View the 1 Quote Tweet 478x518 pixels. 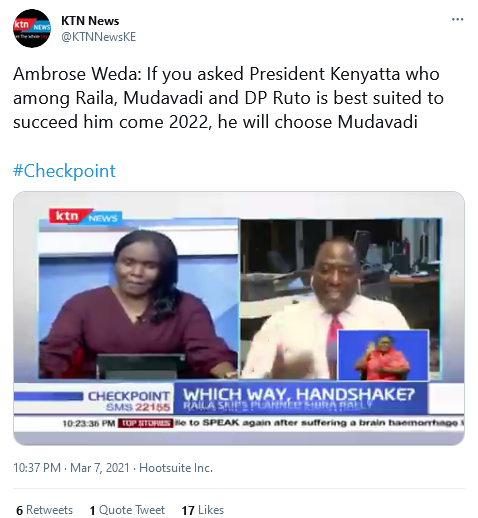point(127,510)
